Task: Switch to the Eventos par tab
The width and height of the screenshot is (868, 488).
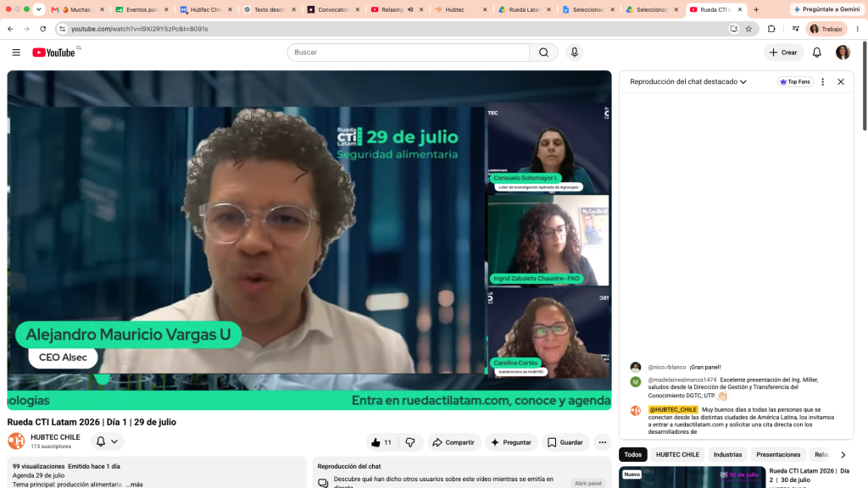Action: tap(142, 9)
